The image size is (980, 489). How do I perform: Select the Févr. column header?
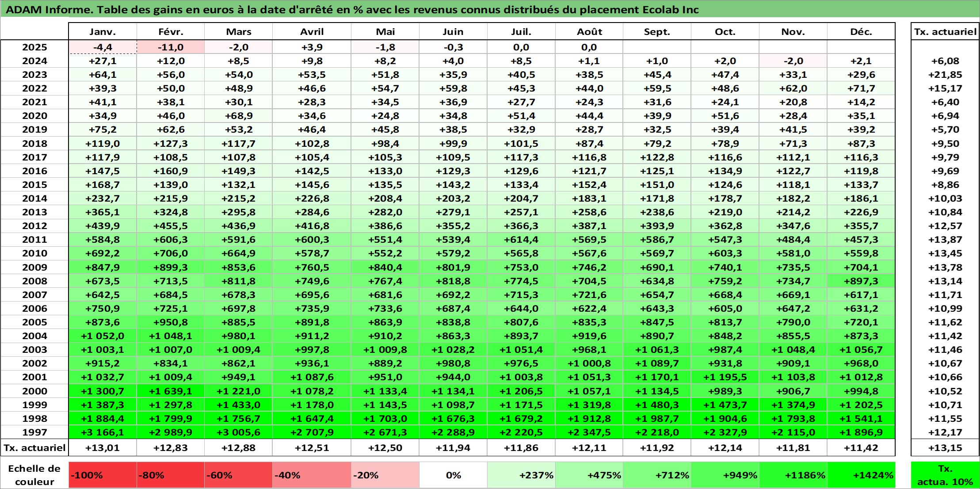(x=171, y=31)
